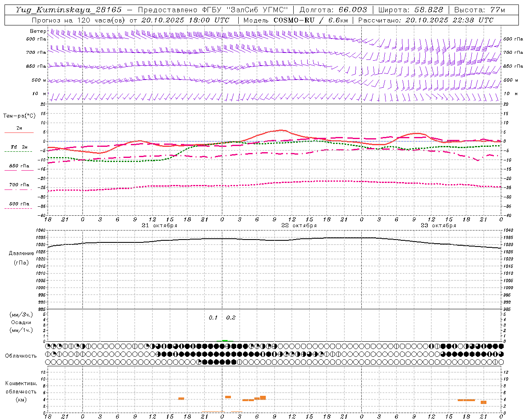The height and width of the screenshot is (420, 525).
Task: Click the lowest orange convective bar near 21h 23 октября
Action: tap(484, 402)
